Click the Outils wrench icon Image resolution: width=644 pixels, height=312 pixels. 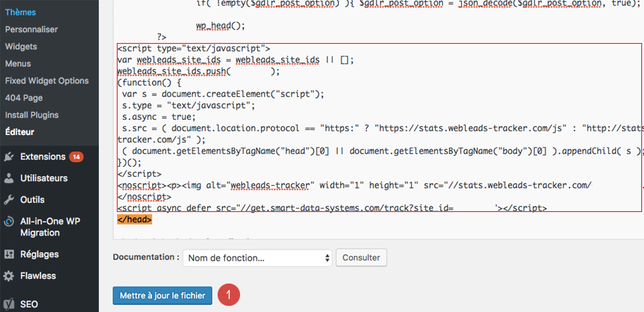pyautogui.click(x=9, y=200)
